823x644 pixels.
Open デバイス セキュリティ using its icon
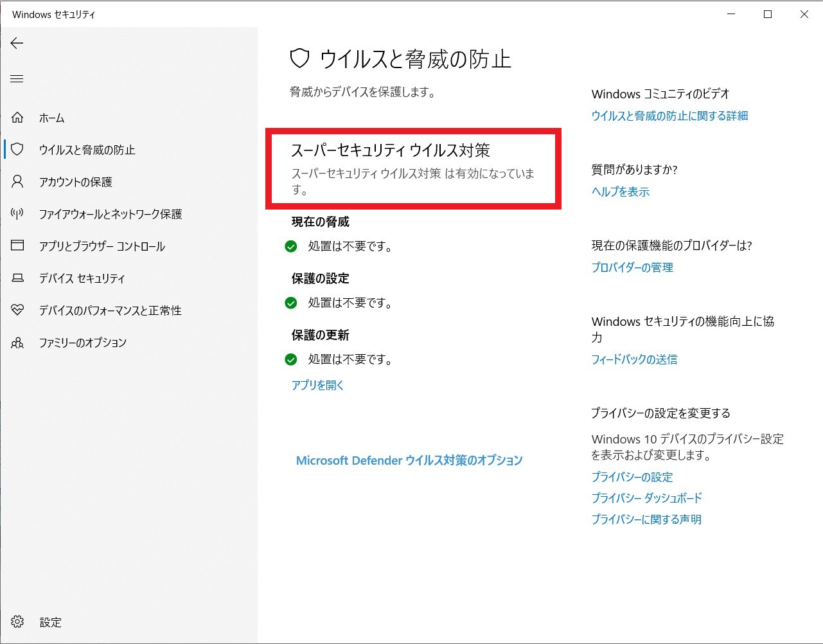tap(17, 278)
